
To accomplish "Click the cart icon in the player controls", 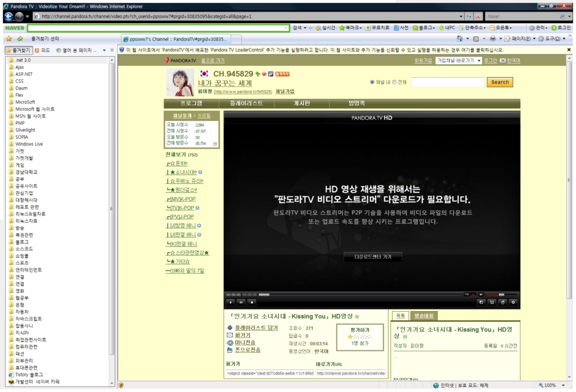I will click(492, 303).
